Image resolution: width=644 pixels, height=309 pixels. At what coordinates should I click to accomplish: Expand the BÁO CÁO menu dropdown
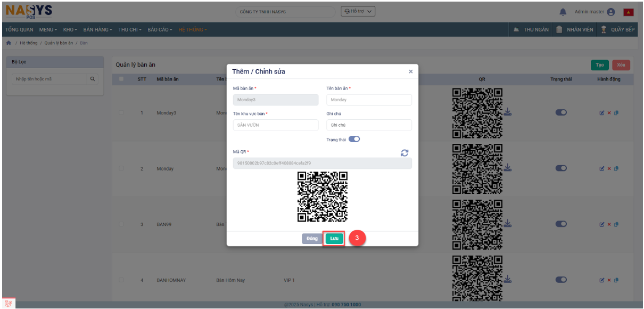click(x=160, y=29)
